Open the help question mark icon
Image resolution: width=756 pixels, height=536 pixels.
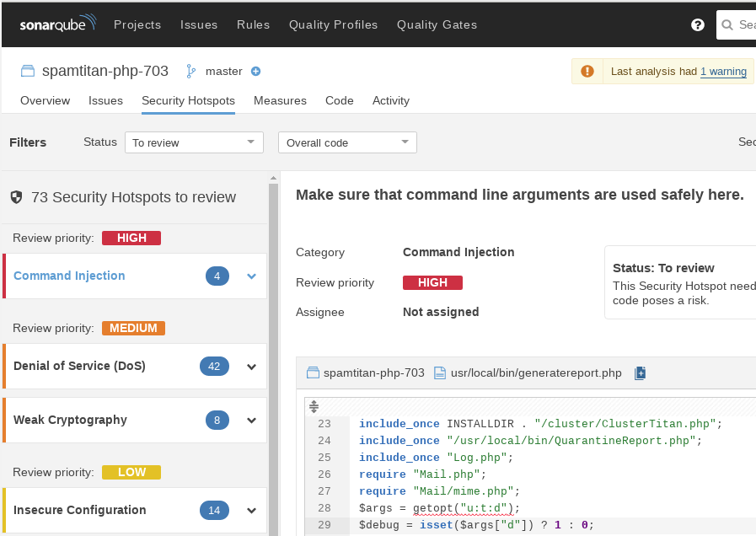point(697,24)
